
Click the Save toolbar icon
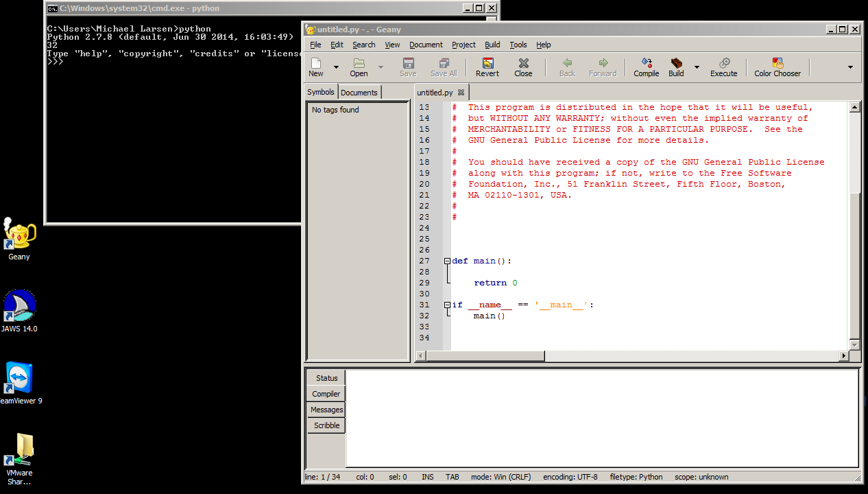(x=408, y=67)
